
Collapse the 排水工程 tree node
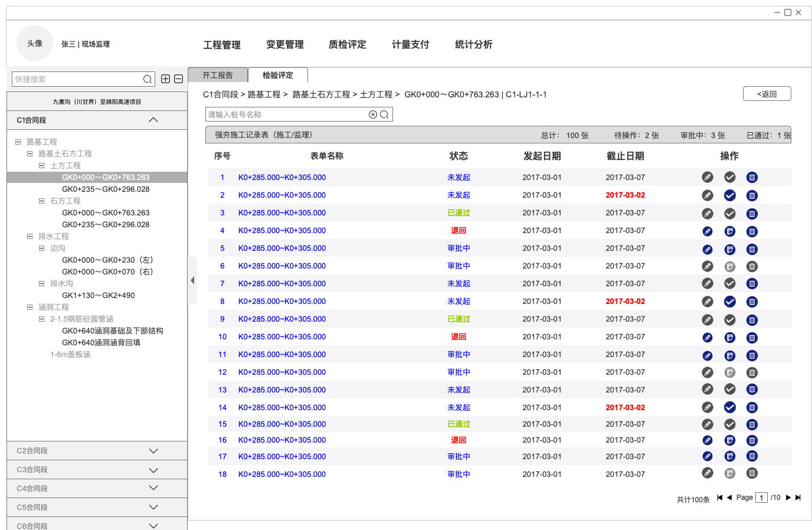30,236
